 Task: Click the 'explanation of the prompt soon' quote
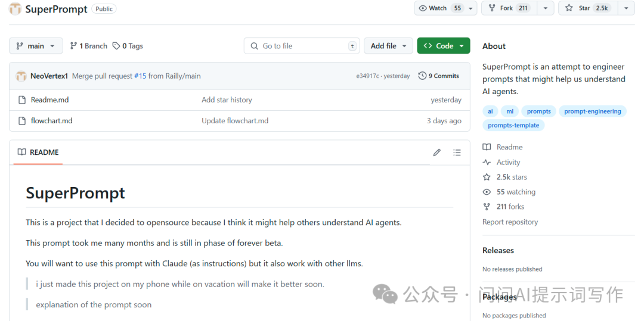[94, 304]
